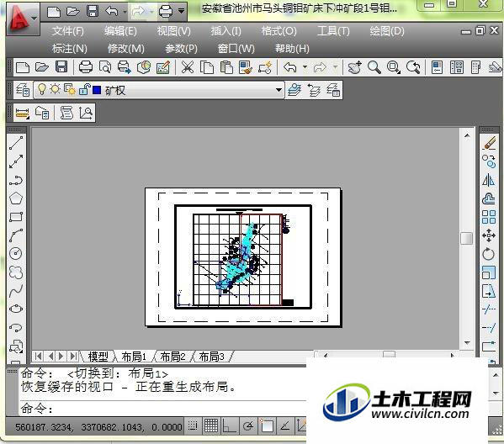
Task: Click the Zoom Realtime magnifier
Action: [x=374, y=67]
